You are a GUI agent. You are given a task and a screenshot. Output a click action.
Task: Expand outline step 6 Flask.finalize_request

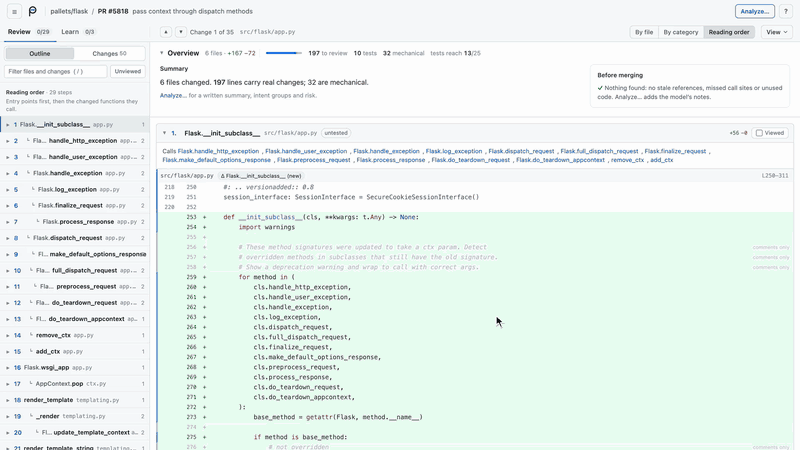[x=8, y=206]
